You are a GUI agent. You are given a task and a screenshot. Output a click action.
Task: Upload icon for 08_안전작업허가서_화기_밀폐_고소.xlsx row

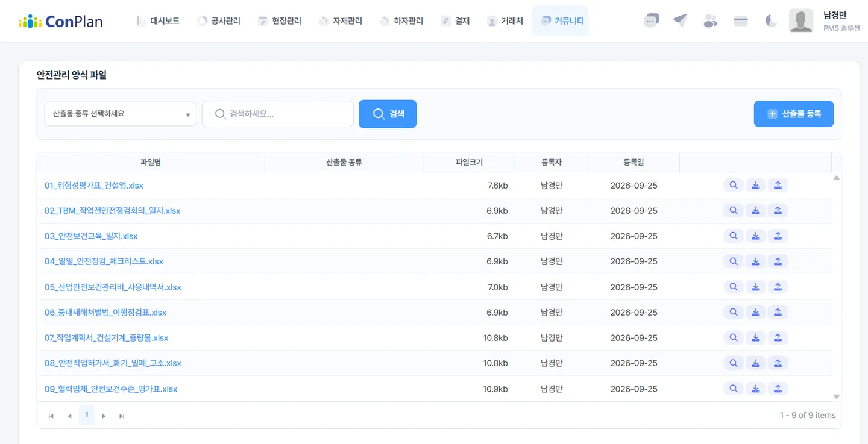pos(778,363)
